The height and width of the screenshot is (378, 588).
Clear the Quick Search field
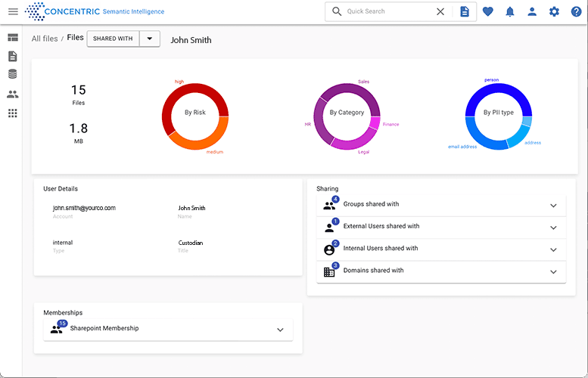[x=440, y=11]
